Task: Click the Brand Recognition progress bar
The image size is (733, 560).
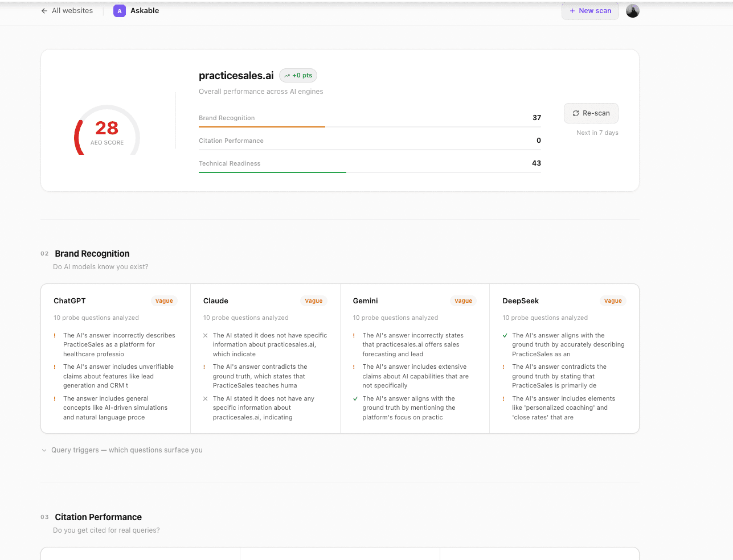Action: pyautogui.click(x=370, y=127)
